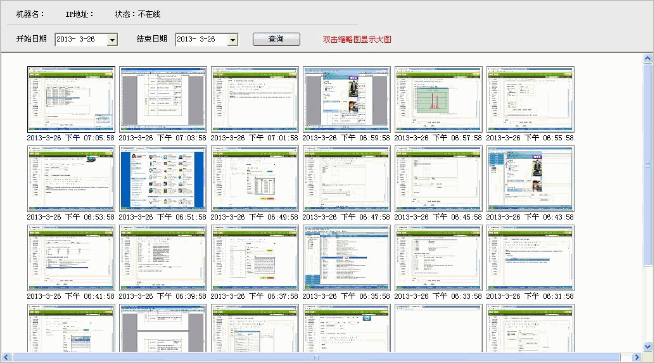Select the screenshot thumbnail taken at 07:05:58
654x363 pixels.
click(71, 99)
